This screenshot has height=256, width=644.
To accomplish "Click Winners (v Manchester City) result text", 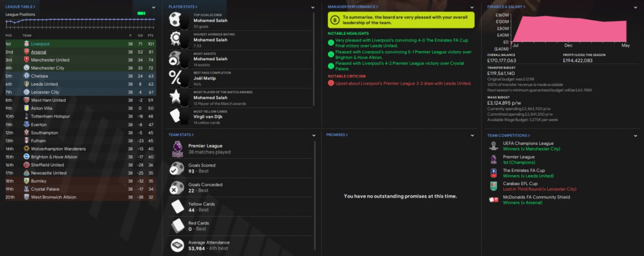I will pos(531,149).
